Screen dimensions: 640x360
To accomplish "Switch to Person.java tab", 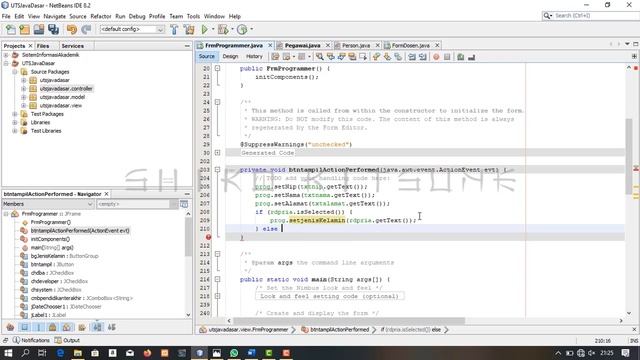I will pyautogui.click(x=356, y=45).
